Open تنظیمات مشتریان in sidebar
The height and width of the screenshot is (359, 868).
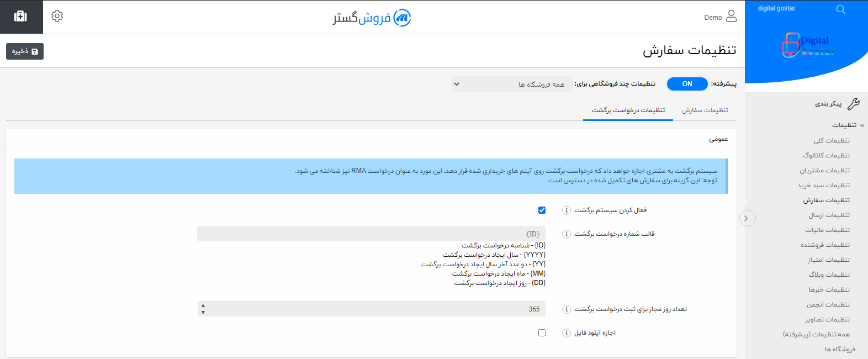click(x=825, y=171)
